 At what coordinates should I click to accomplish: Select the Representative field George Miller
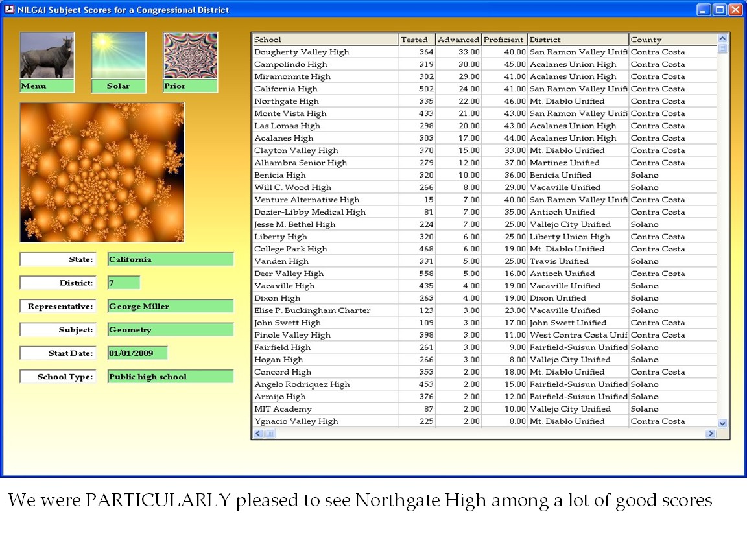pyautogui.click(x=170, y=307)
